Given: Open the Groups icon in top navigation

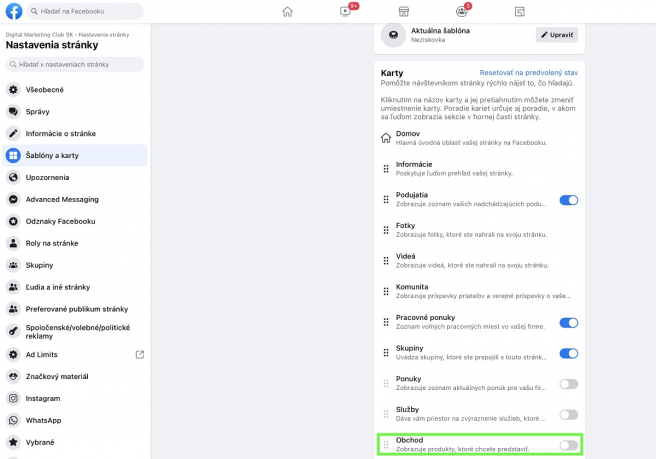Looking at the screenshot, I should (x=461, y=12).
